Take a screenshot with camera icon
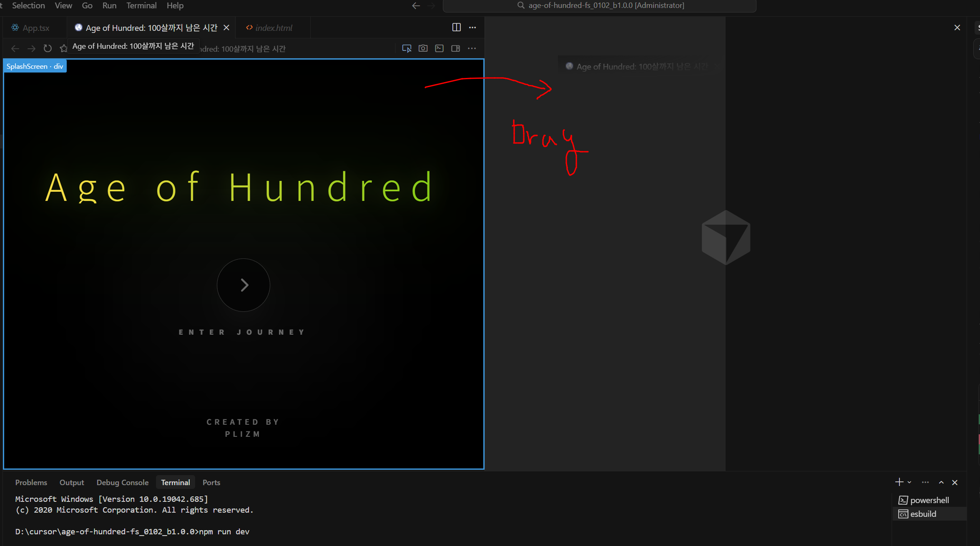Image resolution: width=980 pixels, height=546 pixels. pyautogui.click(x=423, y=48)
